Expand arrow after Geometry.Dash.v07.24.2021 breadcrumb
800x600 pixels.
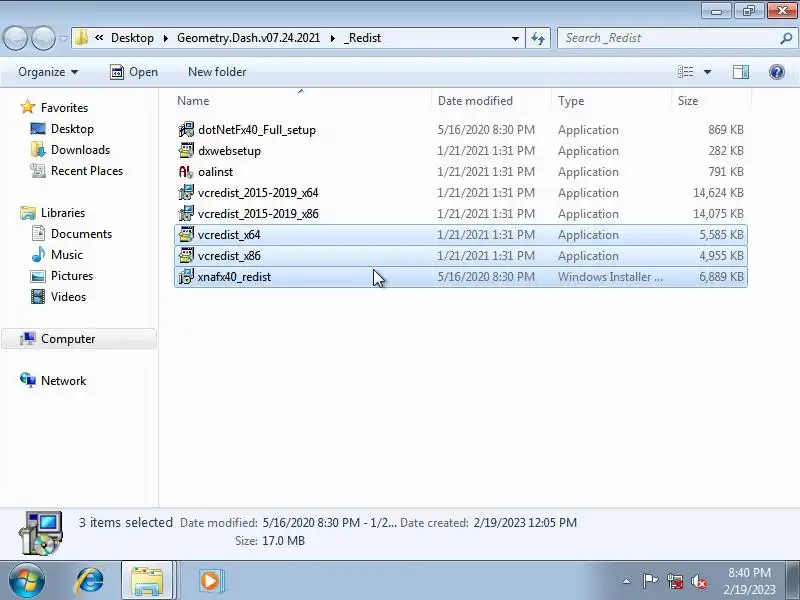pos(332,38)
